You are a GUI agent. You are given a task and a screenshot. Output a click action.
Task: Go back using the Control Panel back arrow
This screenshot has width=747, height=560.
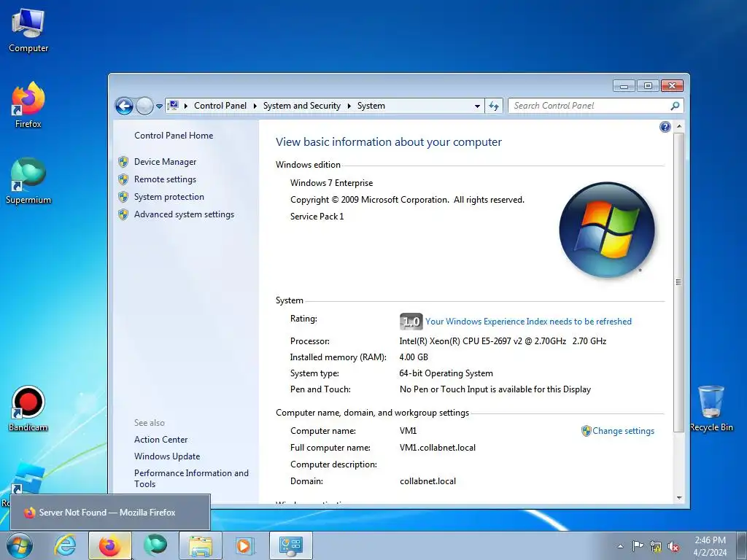(124, 106)
